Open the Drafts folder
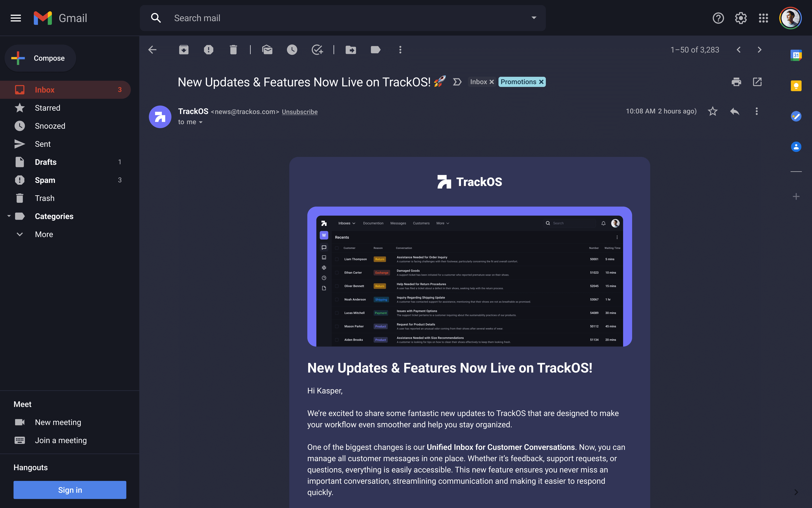The width and height of the screenshot is (812, 508). (x=65, y=162)
